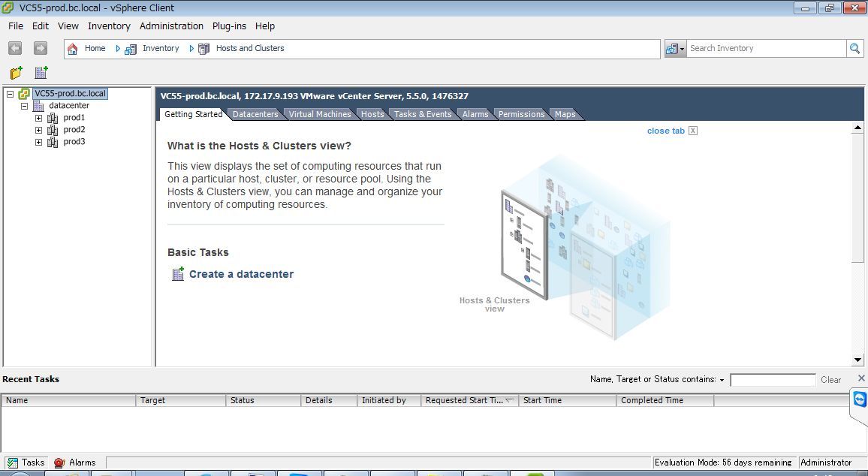
Task: Click the Clear filter button
Action: click(x=831, y=380)
